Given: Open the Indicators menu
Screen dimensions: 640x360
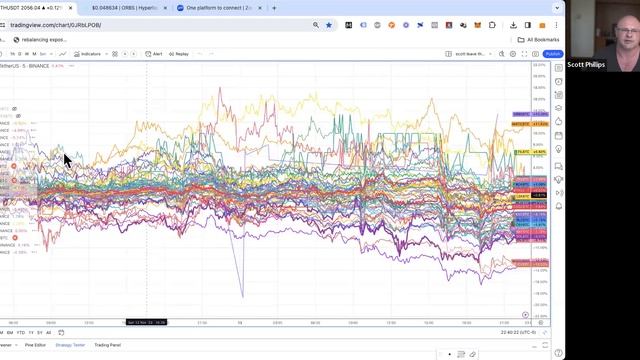Looking at the screenshot, I should [x=87, y=54].
